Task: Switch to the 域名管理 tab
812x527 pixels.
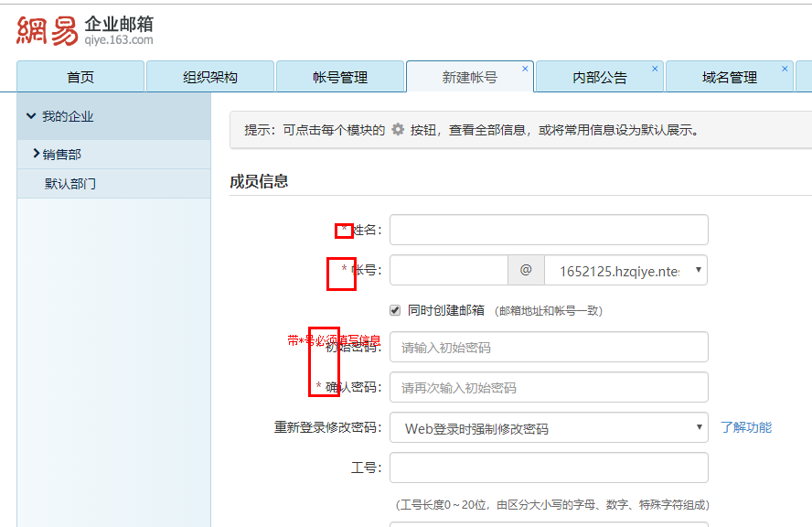Action: pos(730,77)
